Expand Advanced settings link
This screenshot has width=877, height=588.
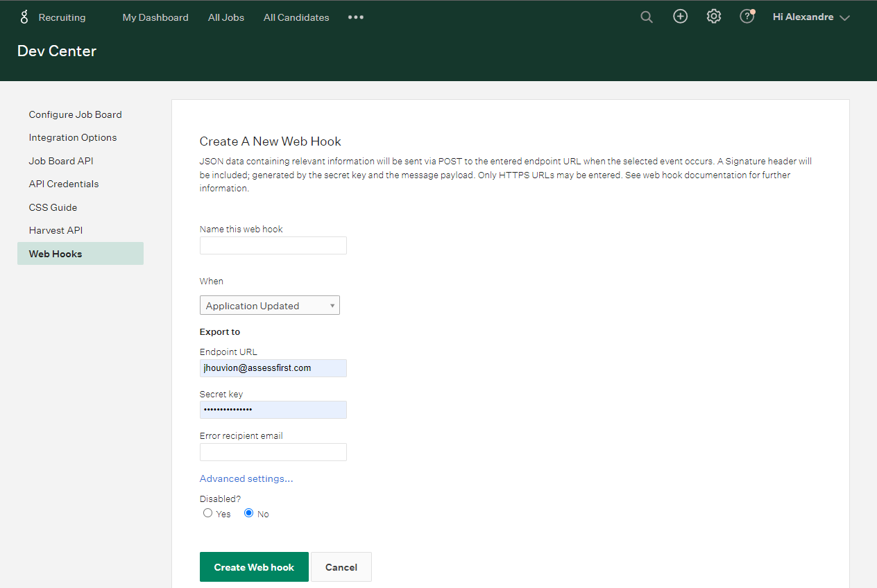(x=246, y=478)
